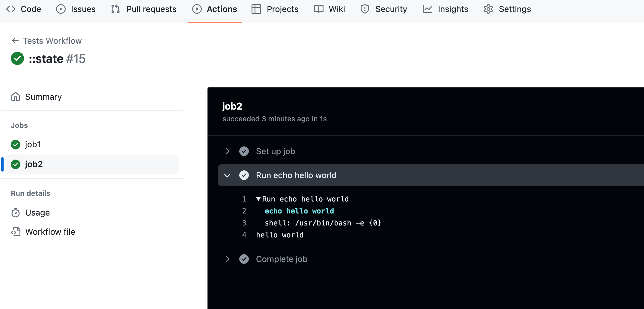
Task: Click the Actions play icon
Action: click(196, 9)
